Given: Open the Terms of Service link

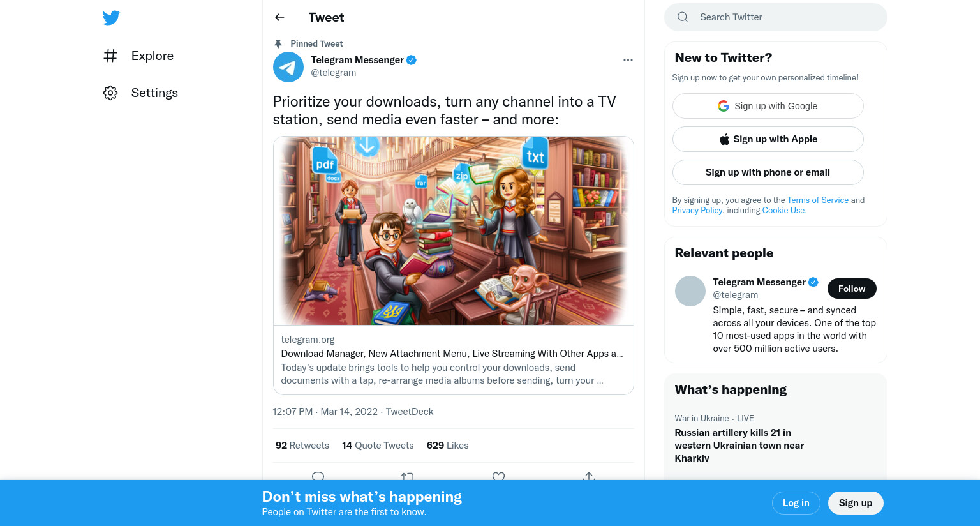Looking at the screenshot, I should (818, 200).
